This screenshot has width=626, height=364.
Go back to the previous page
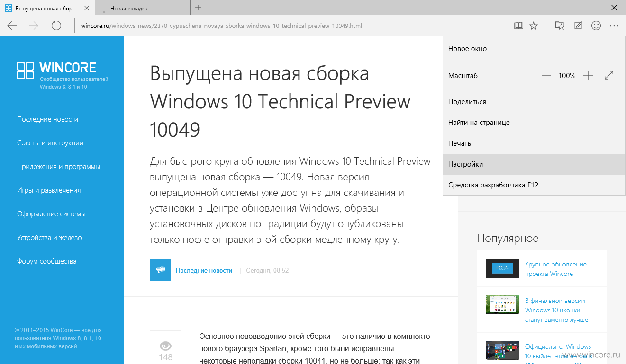tap(12, 26)
